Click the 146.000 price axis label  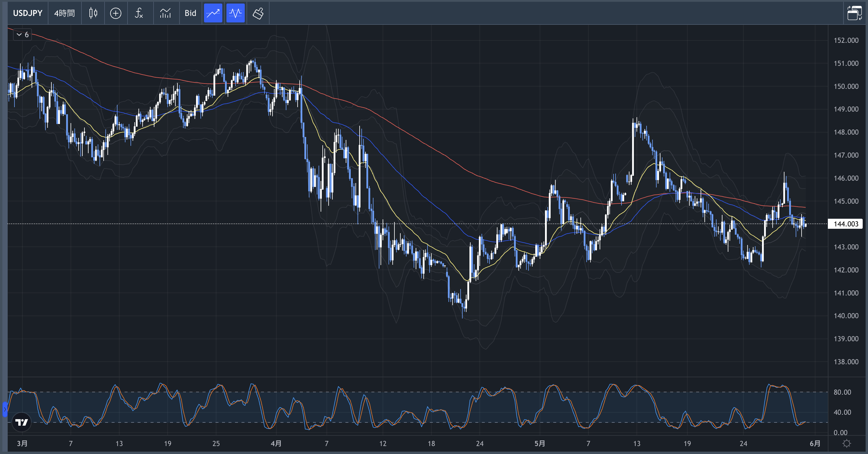(x=846, y=178)
